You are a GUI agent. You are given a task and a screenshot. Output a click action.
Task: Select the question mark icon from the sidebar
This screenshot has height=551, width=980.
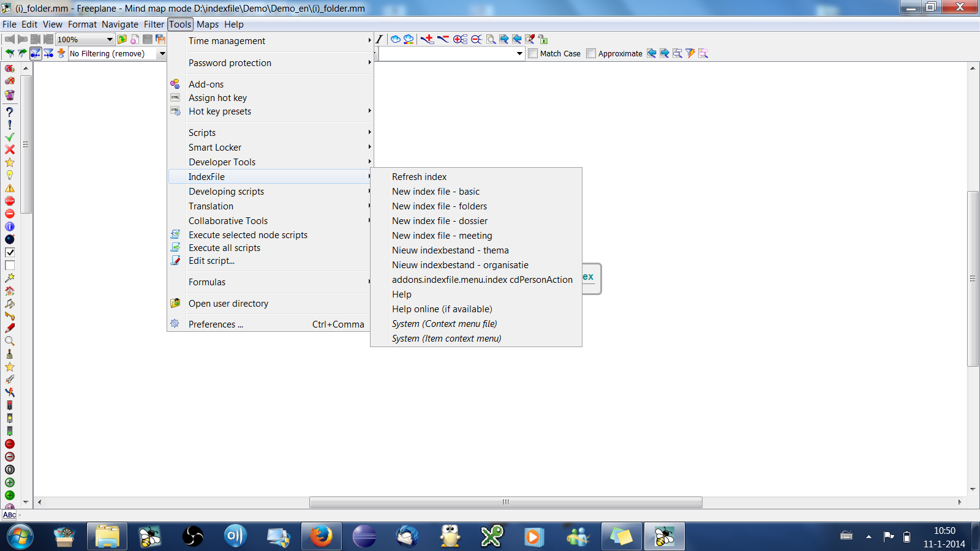point(9,112)
